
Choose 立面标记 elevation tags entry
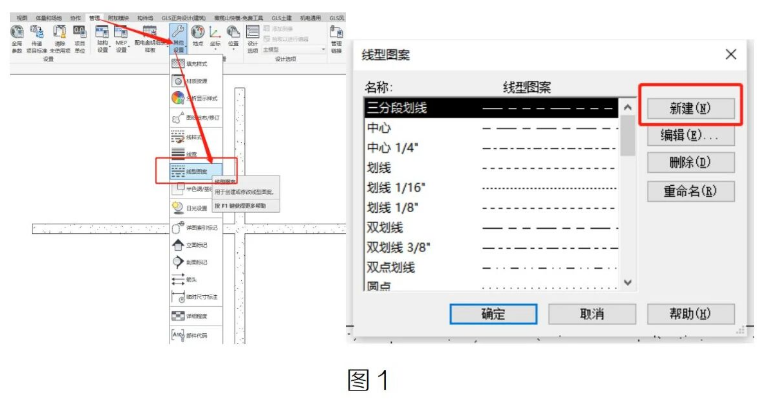196,245
